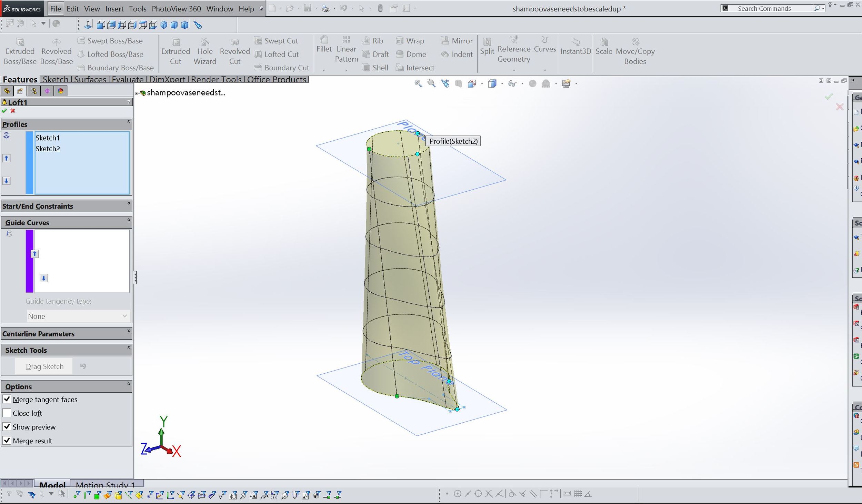The width and height of the screenshot is (862, 504).
Task: Click the Normal To view icon
Action: (88, 25)
